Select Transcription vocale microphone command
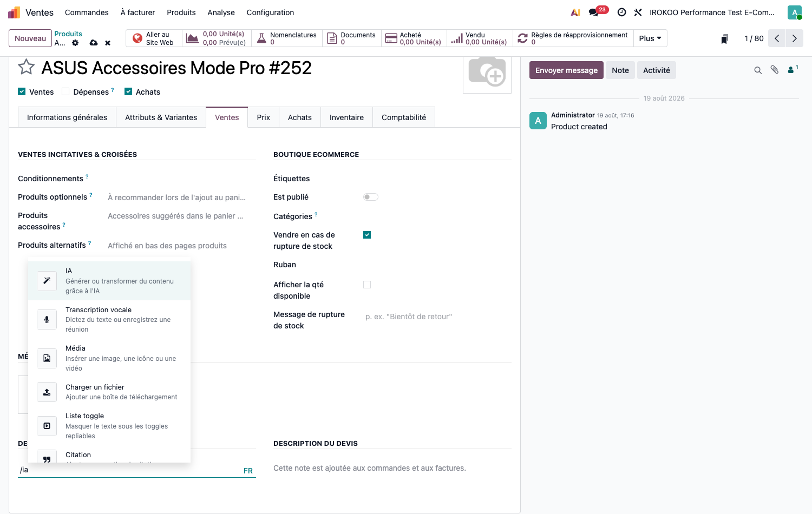The height and width of the screenshot is (514, 812). pyautogui.click(x=109, y=319)
